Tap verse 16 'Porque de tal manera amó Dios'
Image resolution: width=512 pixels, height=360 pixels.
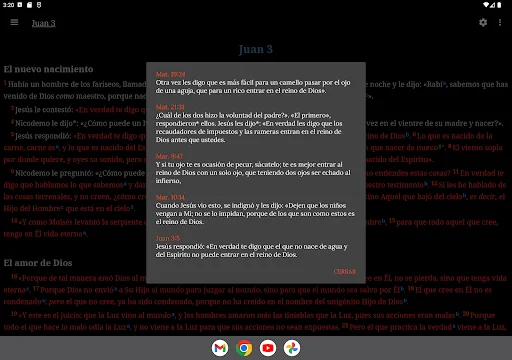pyautogui.click(x=78, y=278)
